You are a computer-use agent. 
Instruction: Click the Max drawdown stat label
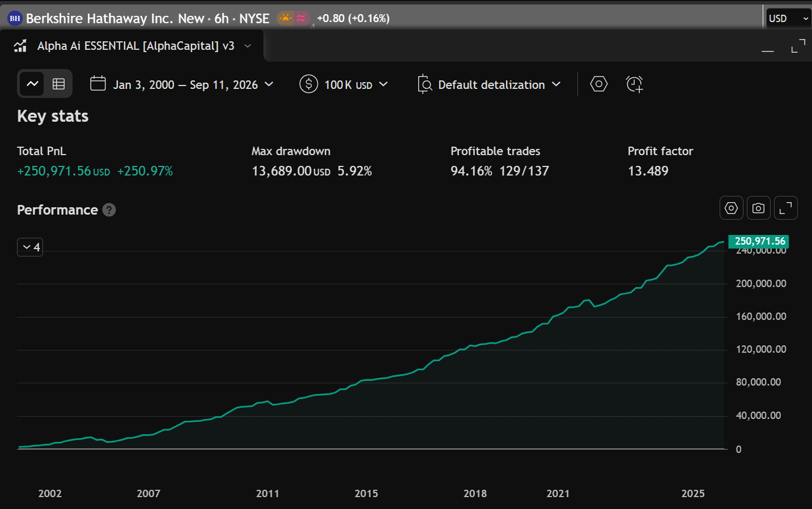[x=291, y=151]
